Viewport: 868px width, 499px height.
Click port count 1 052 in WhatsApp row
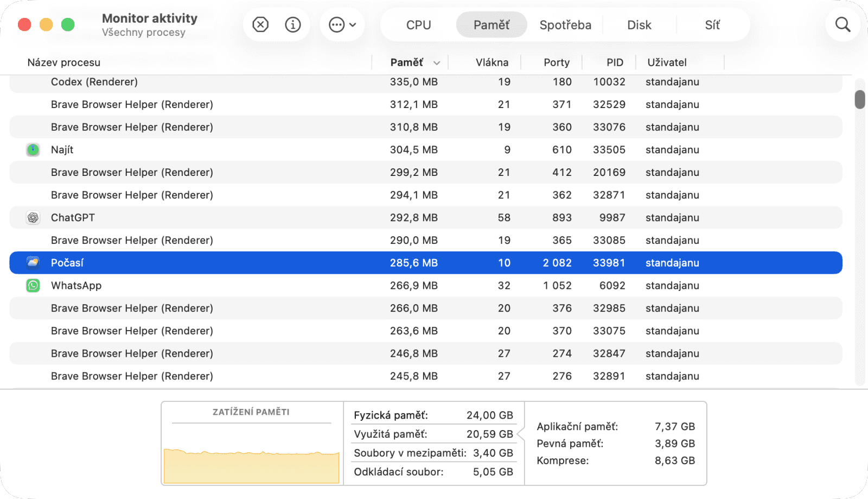(557, 286)
